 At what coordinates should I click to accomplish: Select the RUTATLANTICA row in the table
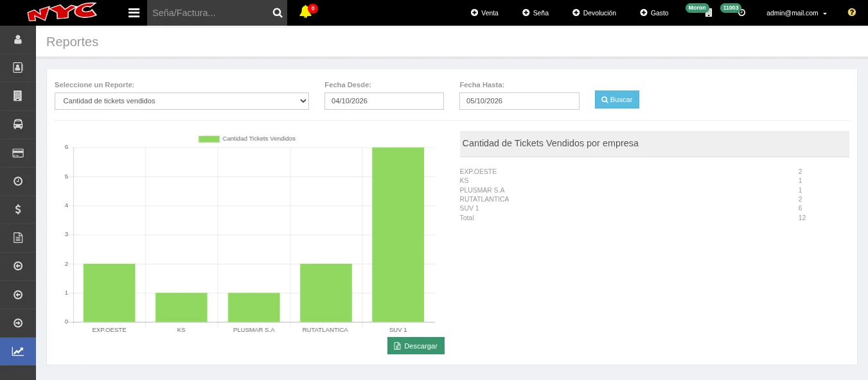(655, 199)
